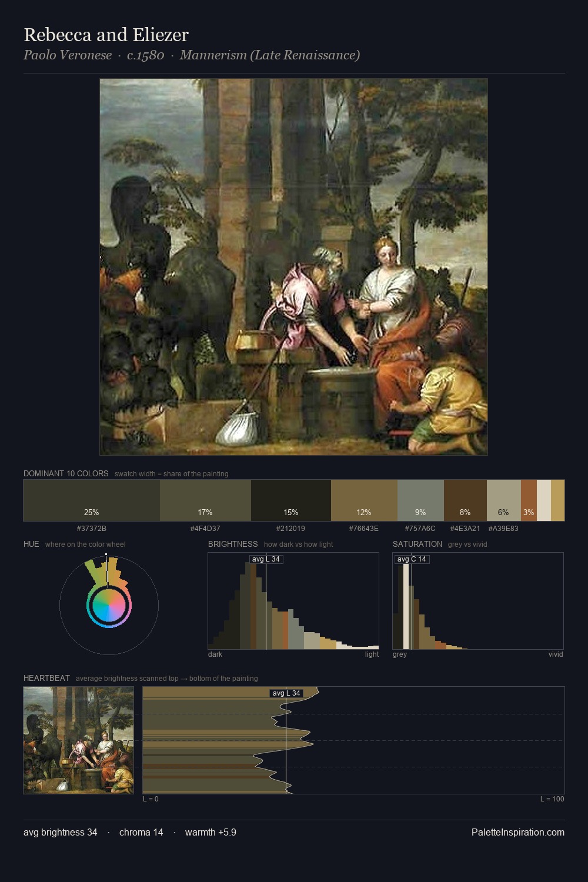This screenshot has width=588, height=882.
Task: Click the small heartbeat painting thumbnail
Action: (x=78, y=740)
